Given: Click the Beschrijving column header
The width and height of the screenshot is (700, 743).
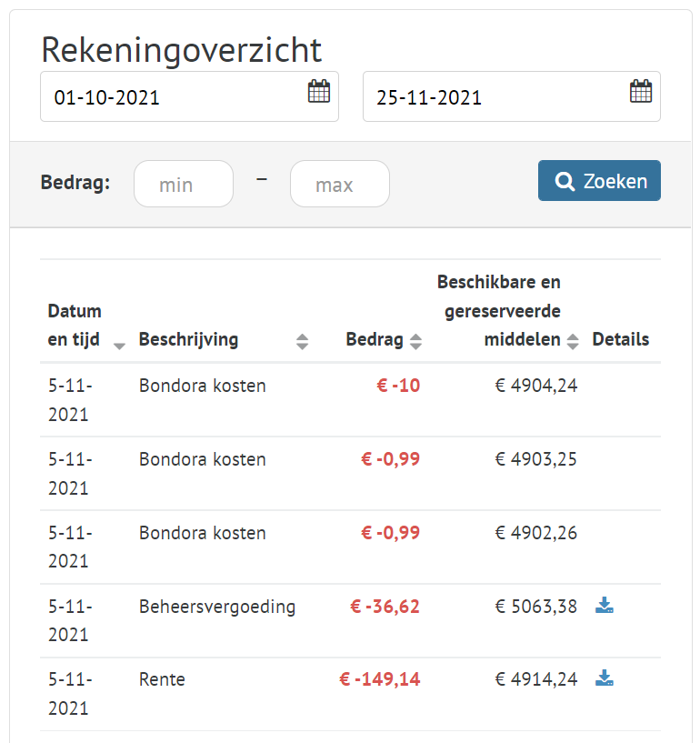Looking at the screenshot, I should tap(188, 340).
